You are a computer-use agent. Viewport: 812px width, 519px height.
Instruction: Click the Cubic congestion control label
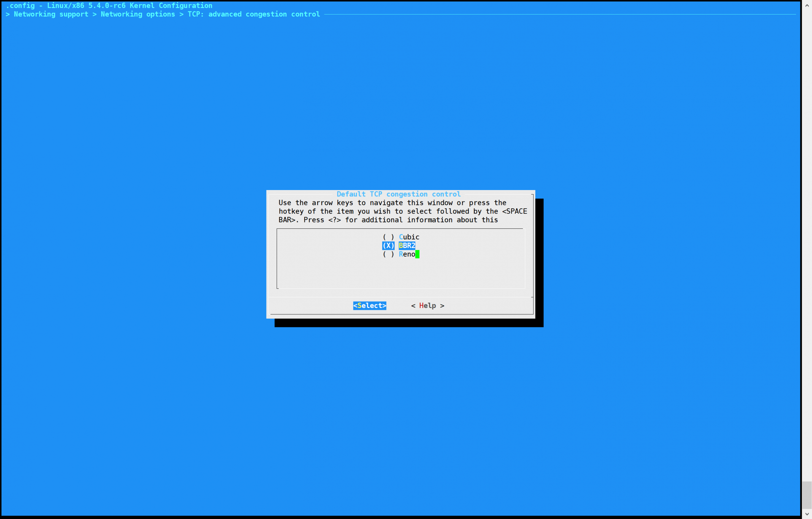click(x=409, y=237)
